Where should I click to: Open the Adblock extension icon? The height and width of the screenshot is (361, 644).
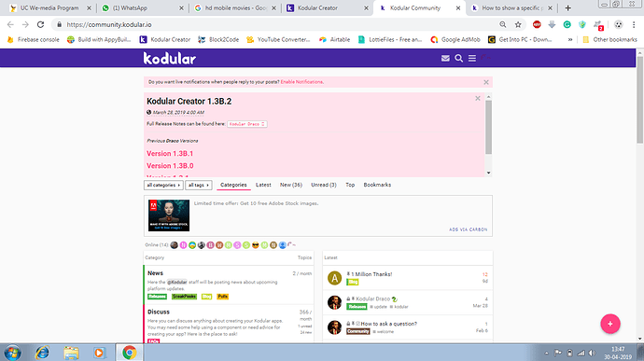537,24
